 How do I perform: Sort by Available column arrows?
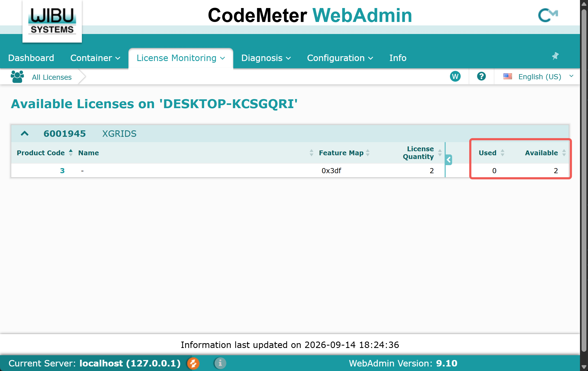564,153
